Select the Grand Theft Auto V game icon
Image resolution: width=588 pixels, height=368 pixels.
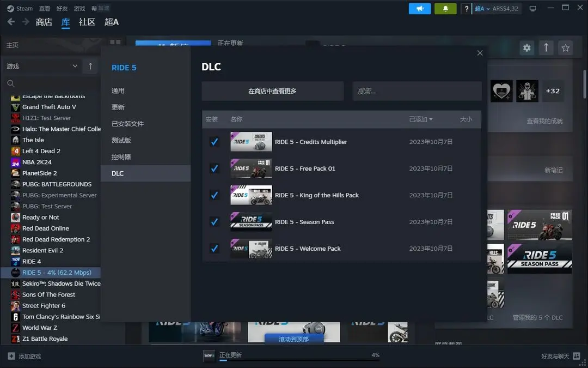click(15, 107)
